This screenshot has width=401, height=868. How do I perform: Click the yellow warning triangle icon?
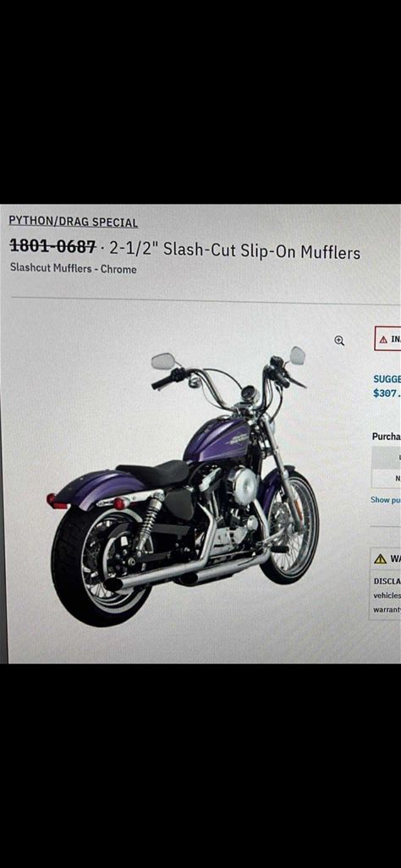[x=380, y=558]
